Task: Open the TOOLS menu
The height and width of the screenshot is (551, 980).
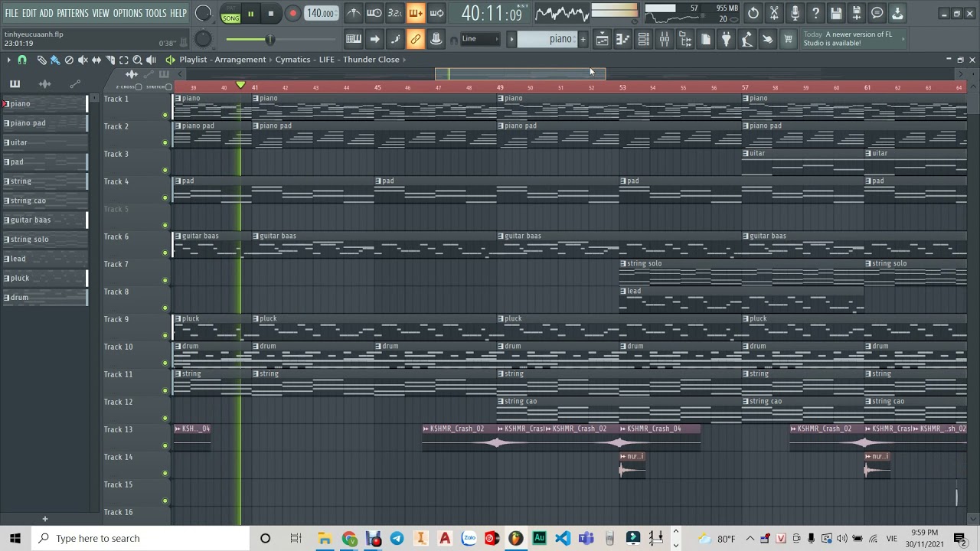Action: click(156, 14)
